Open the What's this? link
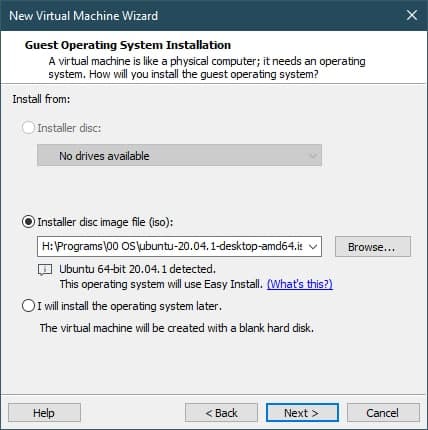 tap(300, 284)
